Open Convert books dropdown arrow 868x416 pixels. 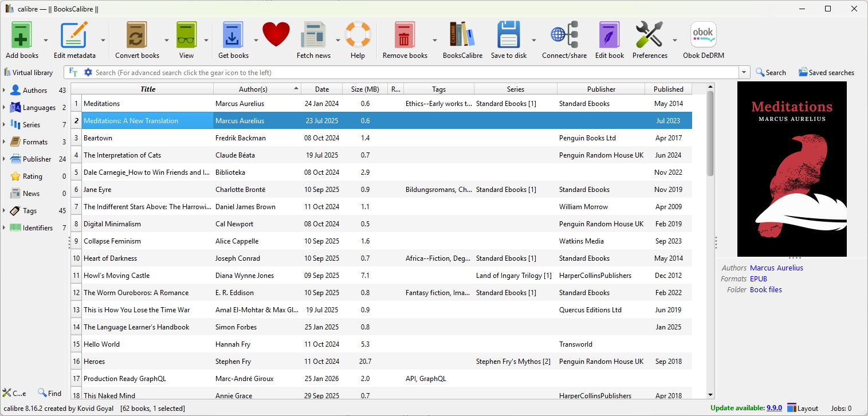[x=167, y=40]
